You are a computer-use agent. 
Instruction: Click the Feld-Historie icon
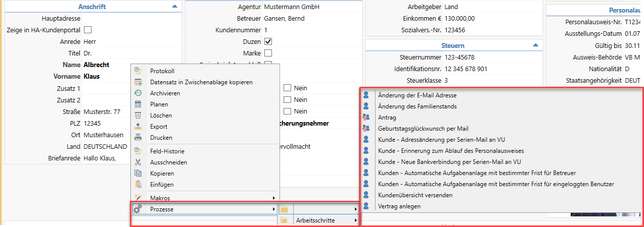coord(138,151)
